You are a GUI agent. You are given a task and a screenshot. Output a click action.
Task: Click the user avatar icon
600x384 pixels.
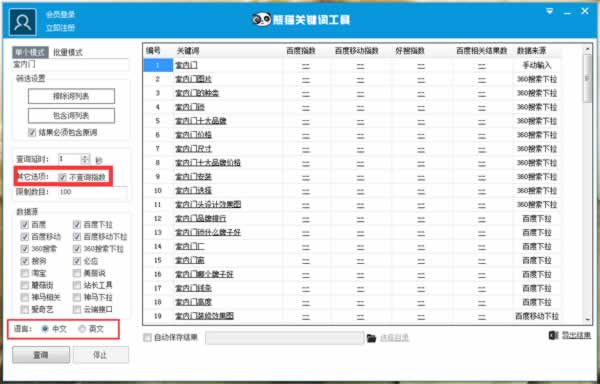tap(23, 22)
